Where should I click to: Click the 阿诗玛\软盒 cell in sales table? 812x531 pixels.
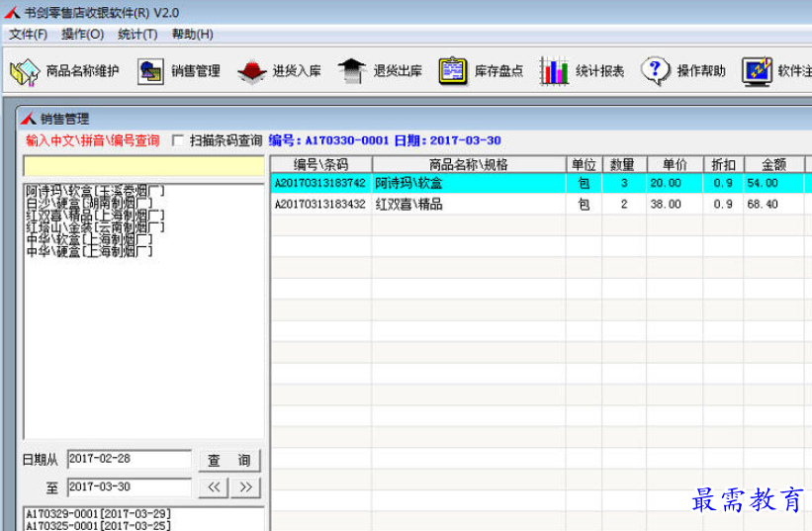(469, 183)
